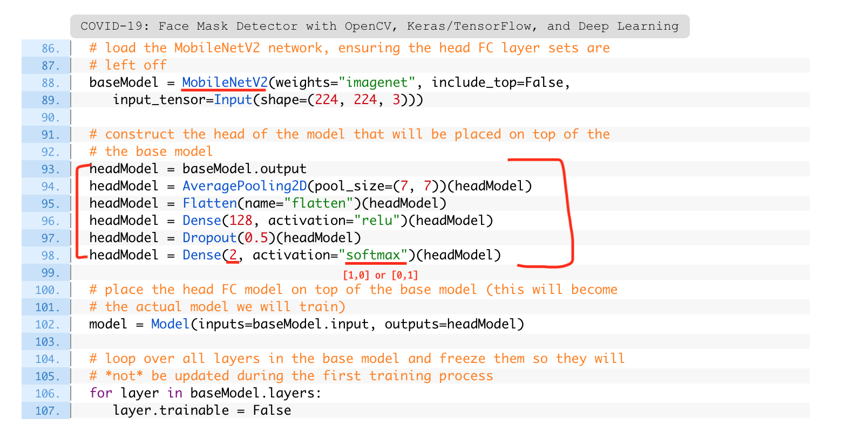This screenshot has height=439, width=868.
Task: Select line number 100
Action: click(x=48, y=290)
